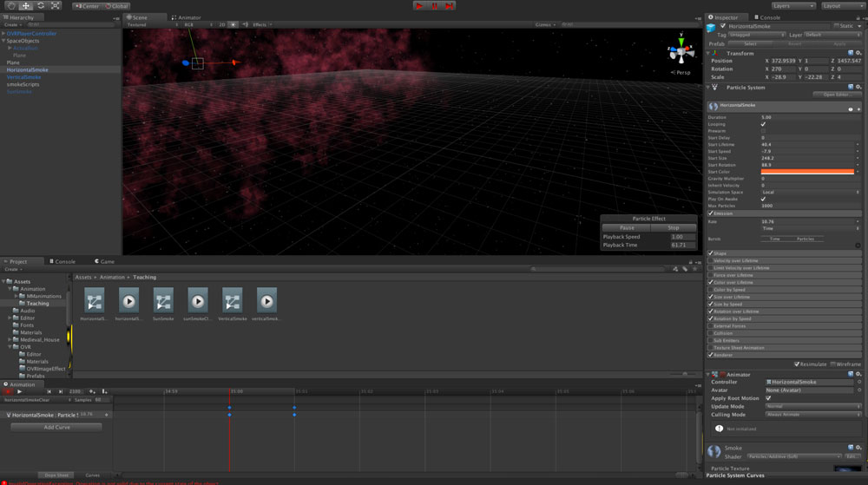Click the scene orientation gizmo
Viewport: 868px width, 485px height.
pos(680,53)
